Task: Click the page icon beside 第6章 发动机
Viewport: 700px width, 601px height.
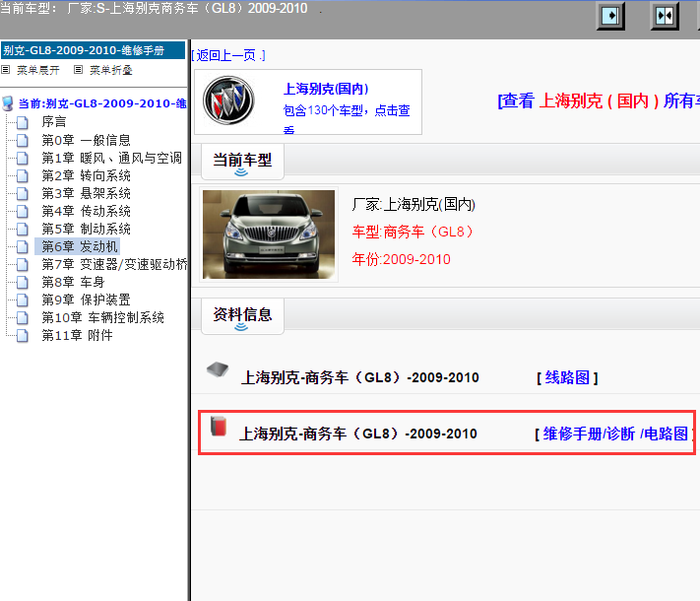Action: coord(23,246)
